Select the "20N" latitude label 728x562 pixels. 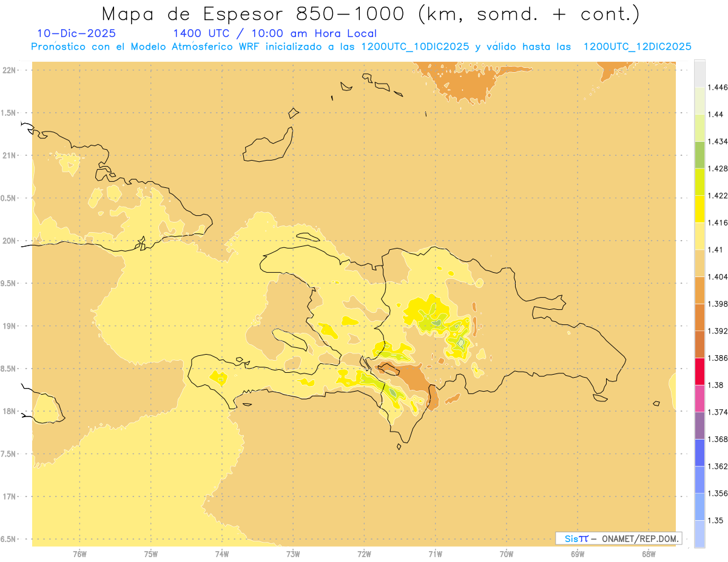[x=10, y=241]
